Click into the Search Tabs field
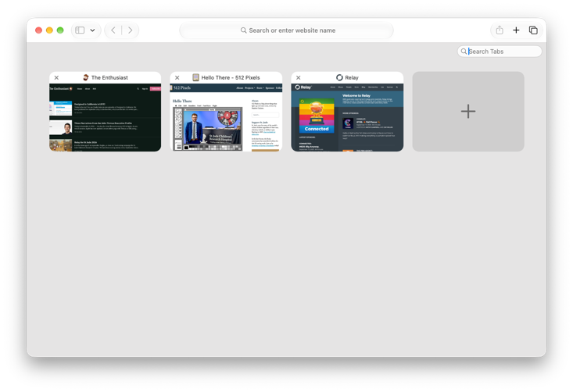Image resolution: width=573 pixels, height=392 pixels. click(500, 52)
